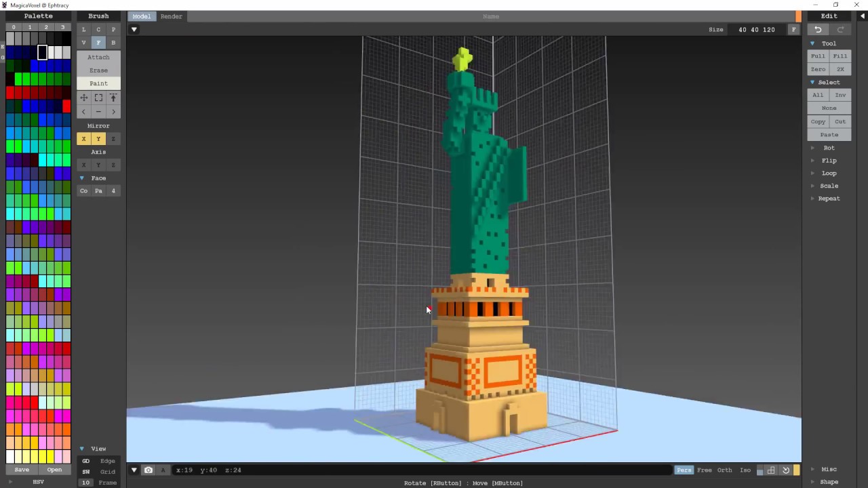Image resolution: width=868 pixels, height=488 pixels.
Task: Click the Full tool button
Action: coord(818,56)
